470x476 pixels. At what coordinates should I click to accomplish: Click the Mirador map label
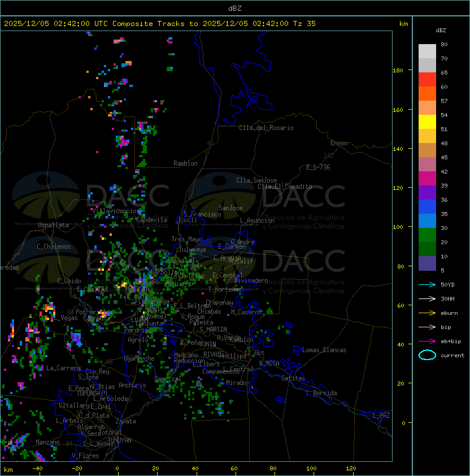238,383
